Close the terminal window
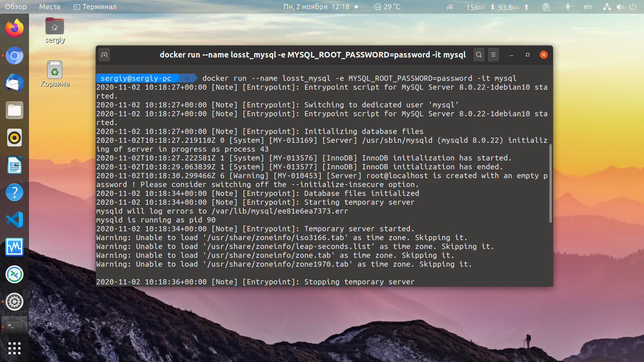Image resolution: width=644 pixels, height=362 pixels. coord(544,55)
